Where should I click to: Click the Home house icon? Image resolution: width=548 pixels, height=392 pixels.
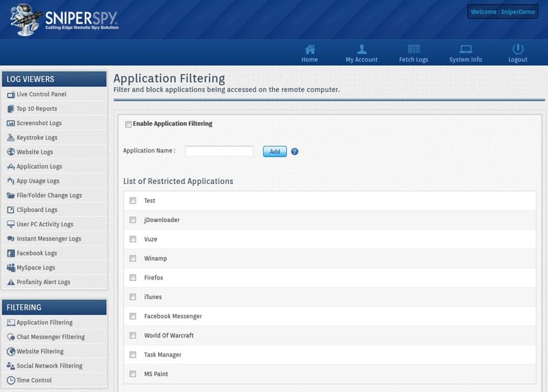click(309, 49)
